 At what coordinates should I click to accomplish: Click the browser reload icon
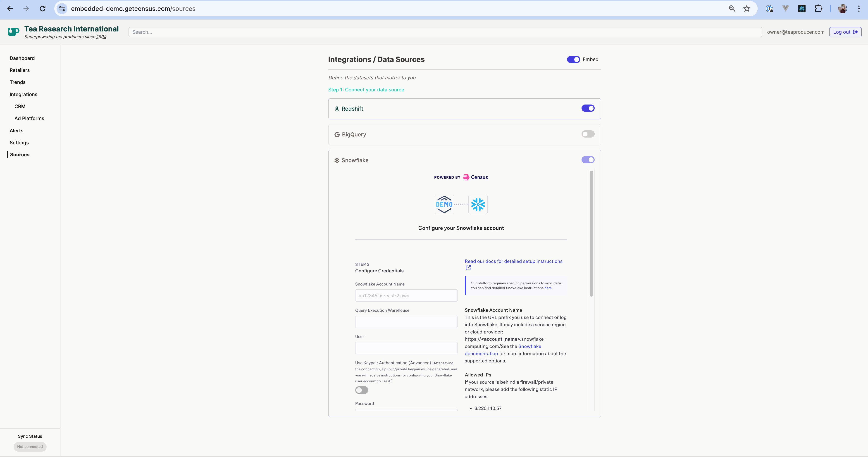(x=43, y=9)
